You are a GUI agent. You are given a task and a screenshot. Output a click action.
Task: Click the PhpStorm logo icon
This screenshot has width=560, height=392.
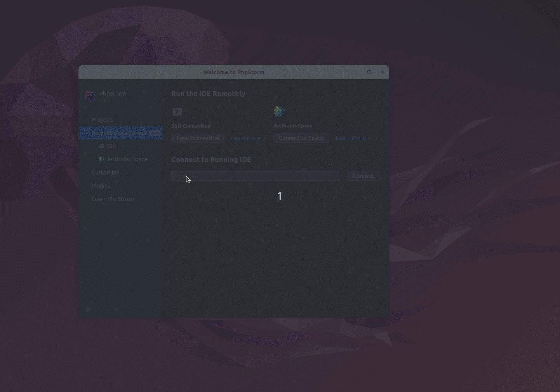90,96
